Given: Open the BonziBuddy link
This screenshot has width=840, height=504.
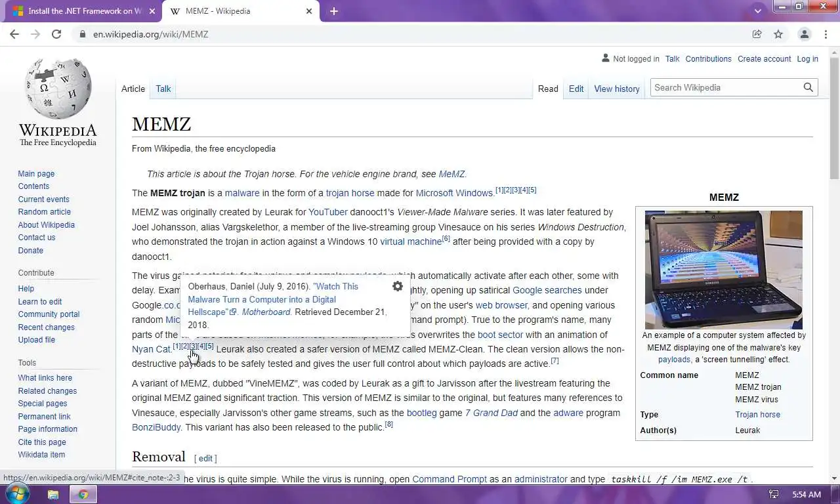Looking at the screenshot, I should click(156, 427).
